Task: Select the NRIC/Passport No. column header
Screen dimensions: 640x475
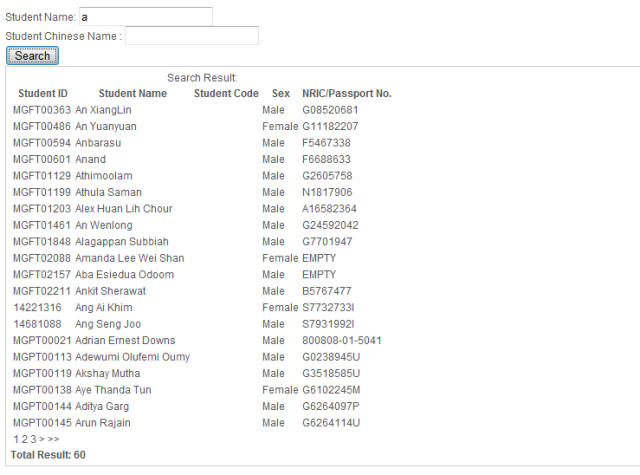Action: 347,93
